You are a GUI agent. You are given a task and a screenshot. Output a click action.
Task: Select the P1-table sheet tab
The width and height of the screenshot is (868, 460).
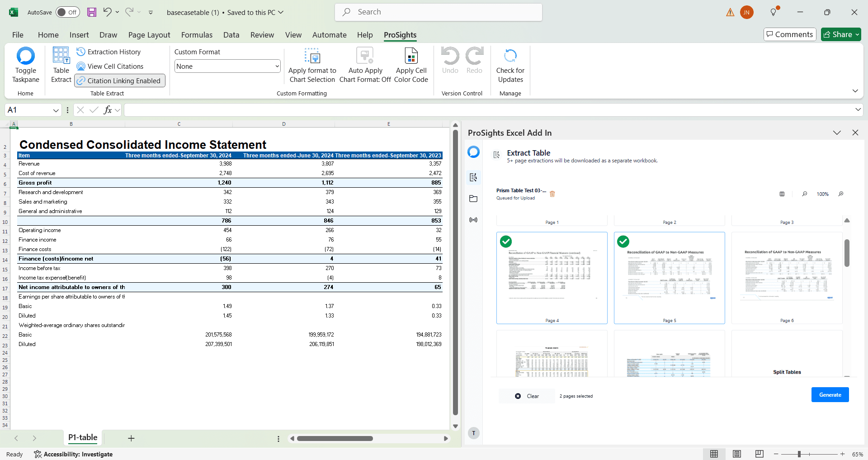(83, 437)
